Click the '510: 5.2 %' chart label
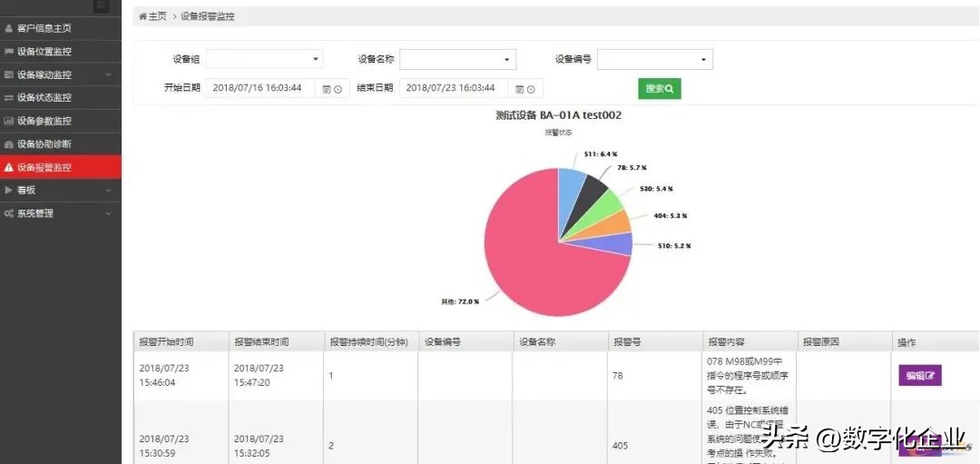Viewport: 980px width, 464px height. pyautogui.click(x=674, y=246)
